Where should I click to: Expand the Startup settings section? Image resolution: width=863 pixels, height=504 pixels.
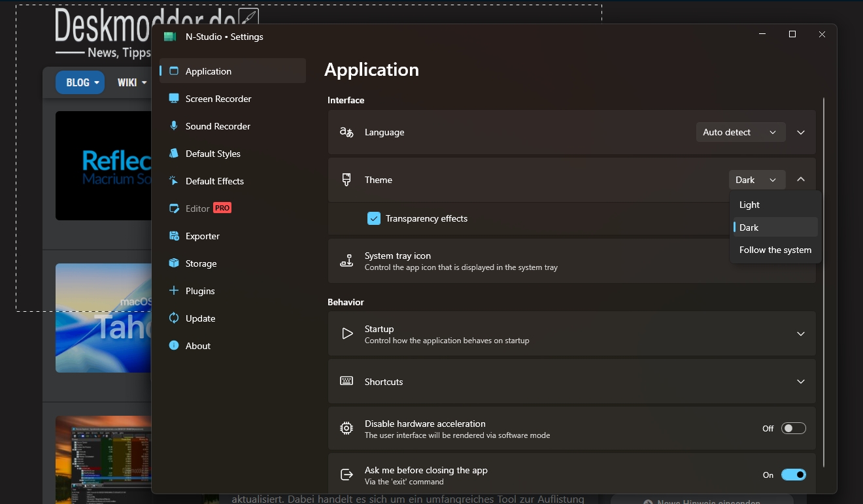click(x=800, y=334)
